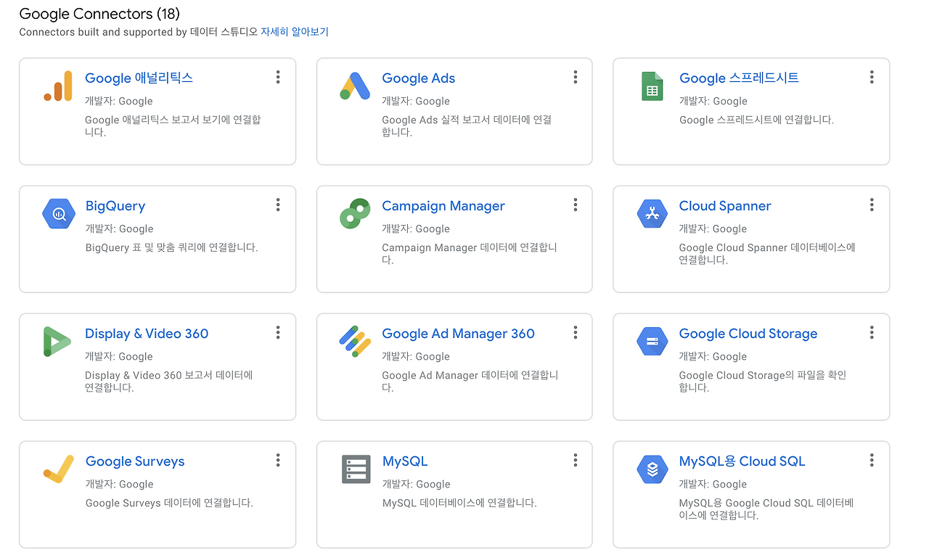Open the three-dot menu for Google 스프레드시트
Screen dimensions: 929x560
(872, 77)
